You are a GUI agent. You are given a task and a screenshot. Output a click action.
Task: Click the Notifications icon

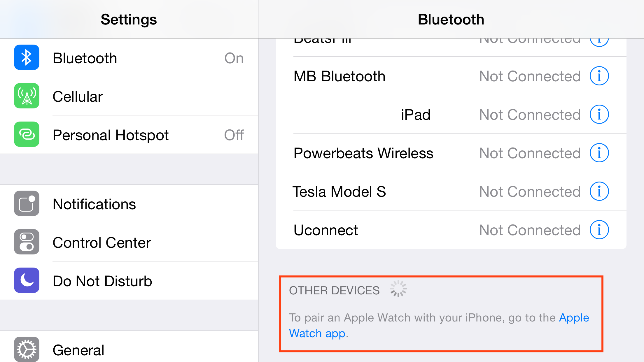tap(26, 203)
